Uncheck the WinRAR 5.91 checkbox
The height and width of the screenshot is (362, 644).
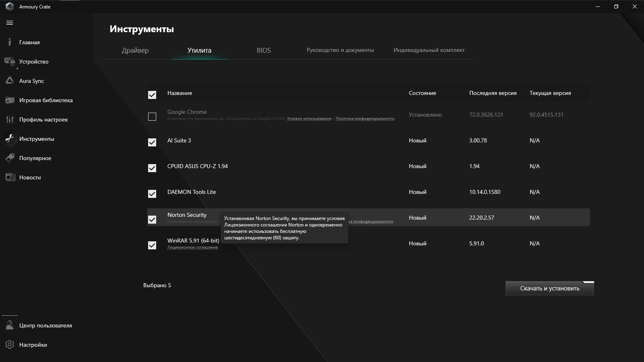click(152, 245)
